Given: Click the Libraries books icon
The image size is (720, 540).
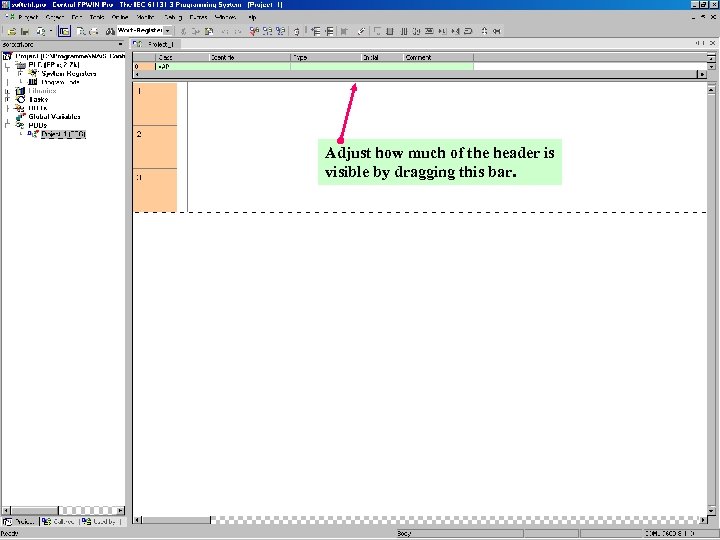Looking at the screenshot, I should (20, 90).
